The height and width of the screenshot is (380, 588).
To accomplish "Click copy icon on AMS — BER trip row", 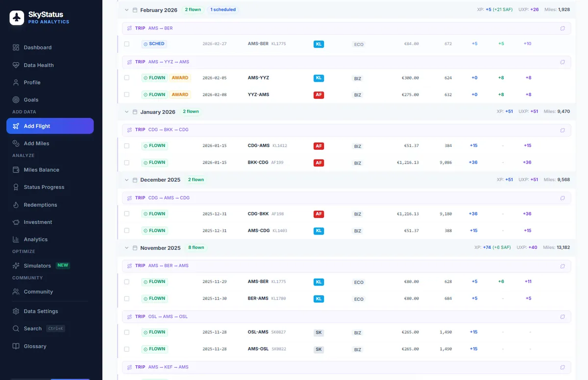I will pyautogui.click(x=563, y=28).
